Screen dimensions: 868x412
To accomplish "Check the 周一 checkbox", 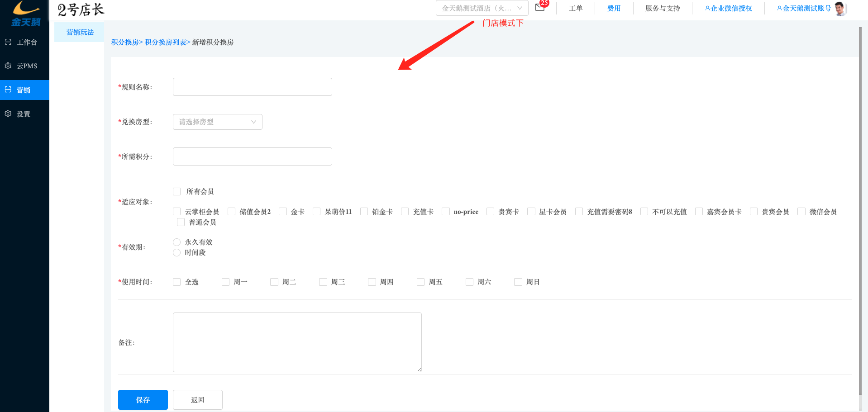I will coord(225,282).
